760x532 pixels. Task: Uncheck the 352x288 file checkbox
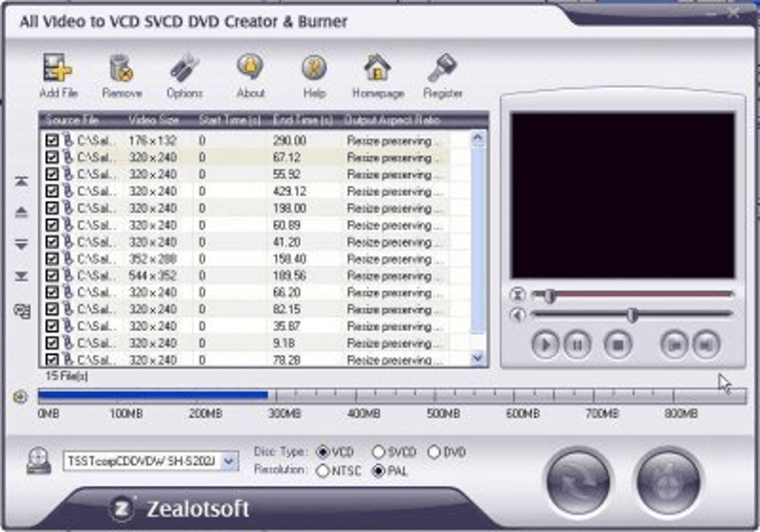pyautogui.click(x=52, y=259)
